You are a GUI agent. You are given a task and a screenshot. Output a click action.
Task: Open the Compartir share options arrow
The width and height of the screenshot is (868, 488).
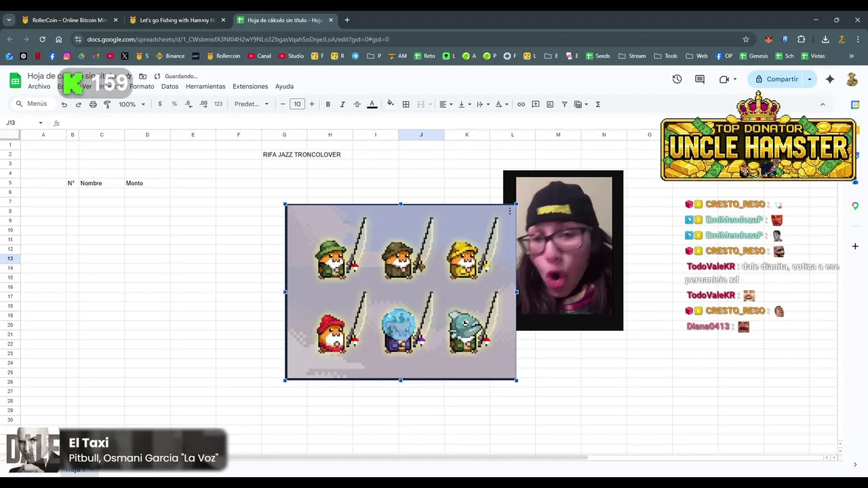(x=809, y=79)
